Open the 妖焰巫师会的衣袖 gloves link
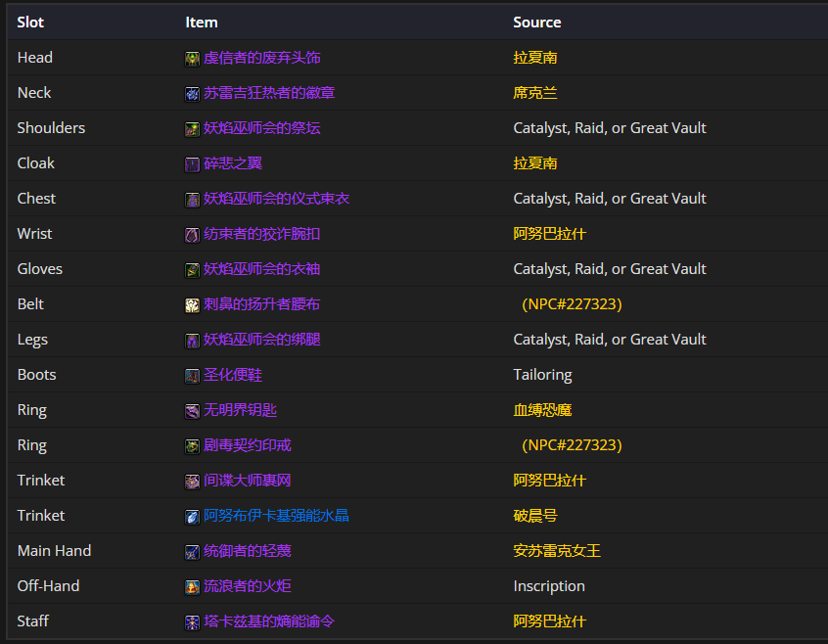The image size is (828, 644). 261,269
